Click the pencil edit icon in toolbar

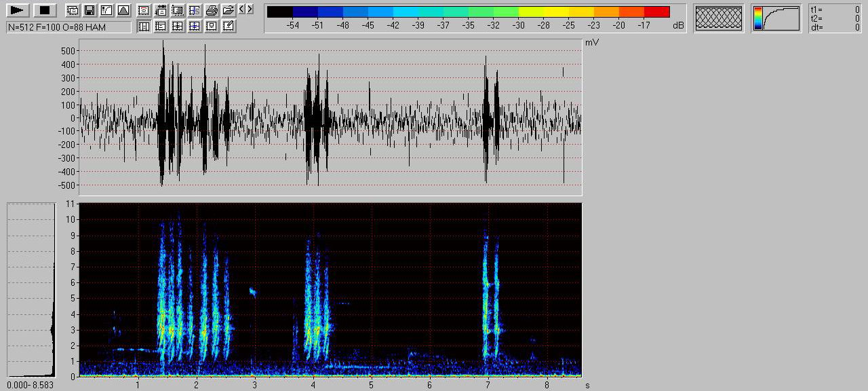click(x=229, y=26)
